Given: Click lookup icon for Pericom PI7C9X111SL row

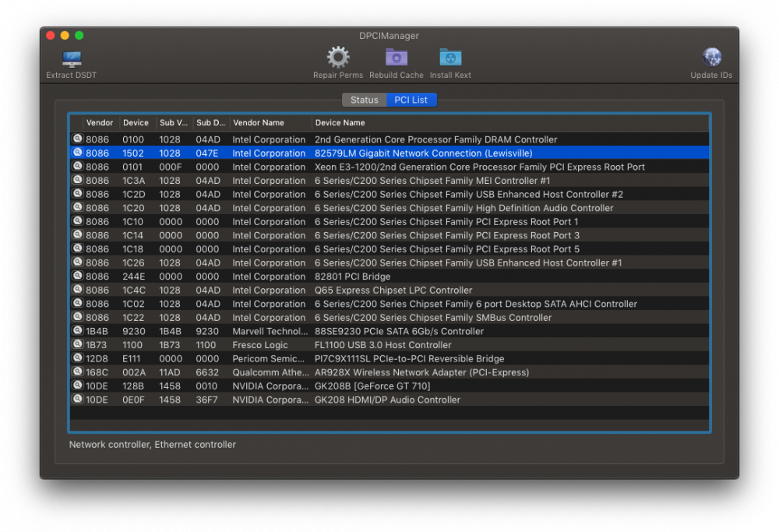Looking at the screenshot, I should (77, 358).
